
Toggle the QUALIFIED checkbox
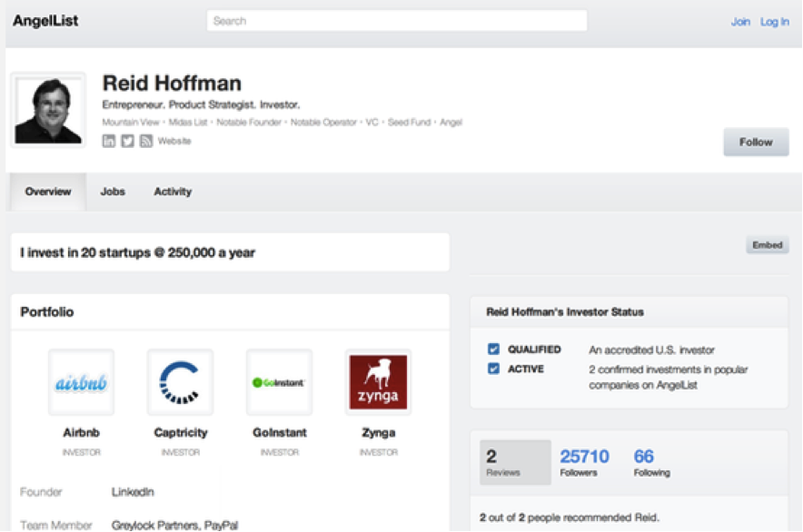point(493,350)
